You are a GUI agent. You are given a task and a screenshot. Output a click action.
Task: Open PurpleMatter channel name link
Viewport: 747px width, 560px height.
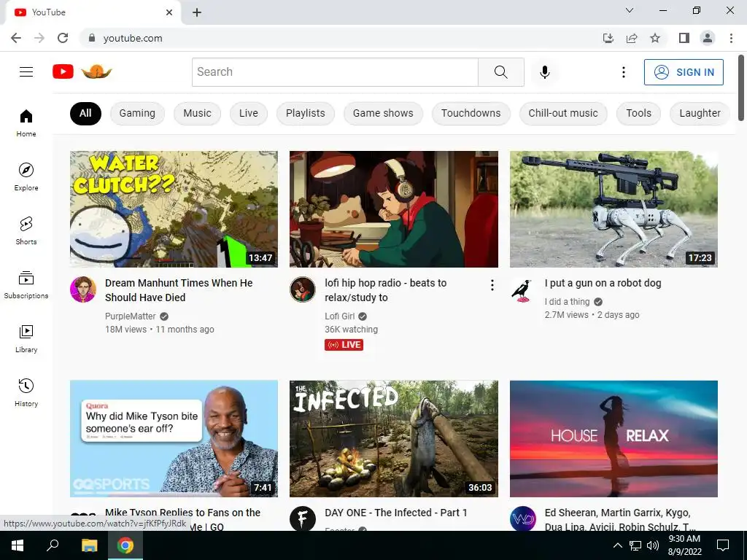pyautogui.click(x=130, y=316)
